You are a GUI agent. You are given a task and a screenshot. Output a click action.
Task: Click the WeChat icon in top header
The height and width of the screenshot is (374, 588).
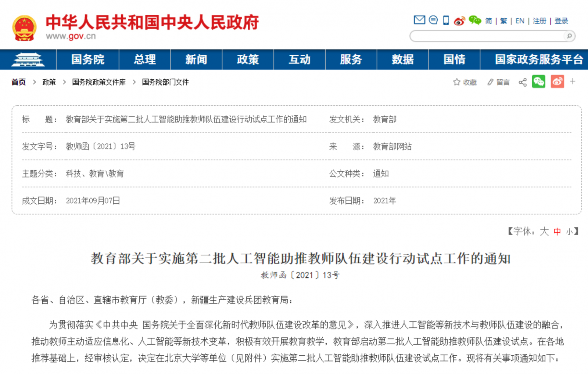click(x=475, y=20)
